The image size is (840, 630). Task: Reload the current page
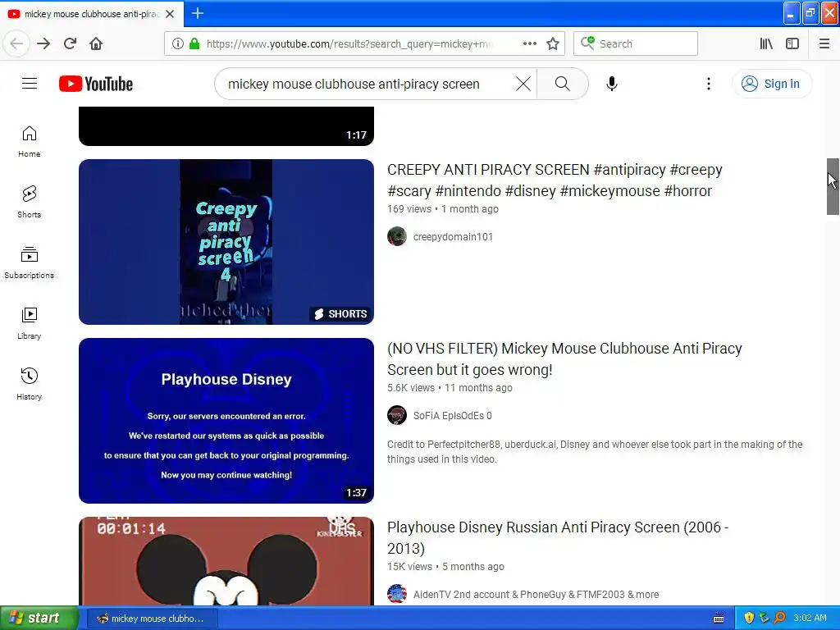point(70,43)
